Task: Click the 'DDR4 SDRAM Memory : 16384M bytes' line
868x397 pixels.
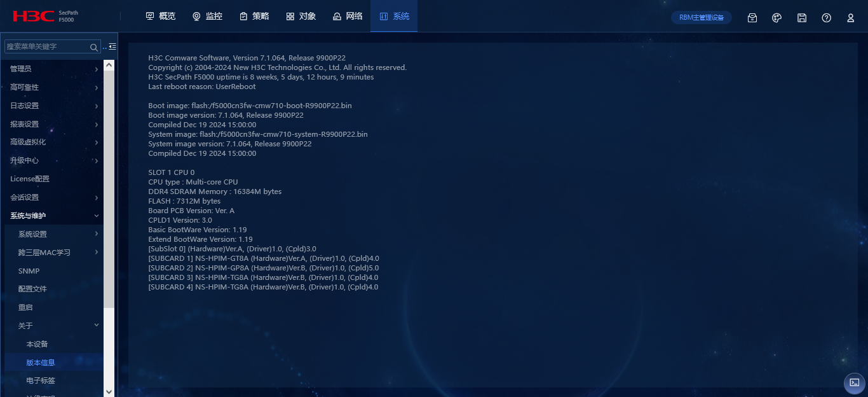Action: click(215, 192)
